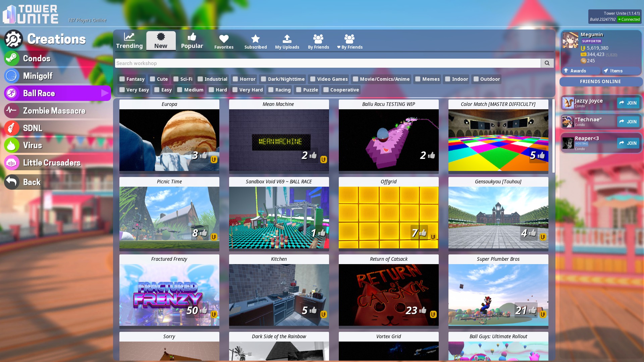
Task: Click the Back arrow icon
Action: [12, 182]
